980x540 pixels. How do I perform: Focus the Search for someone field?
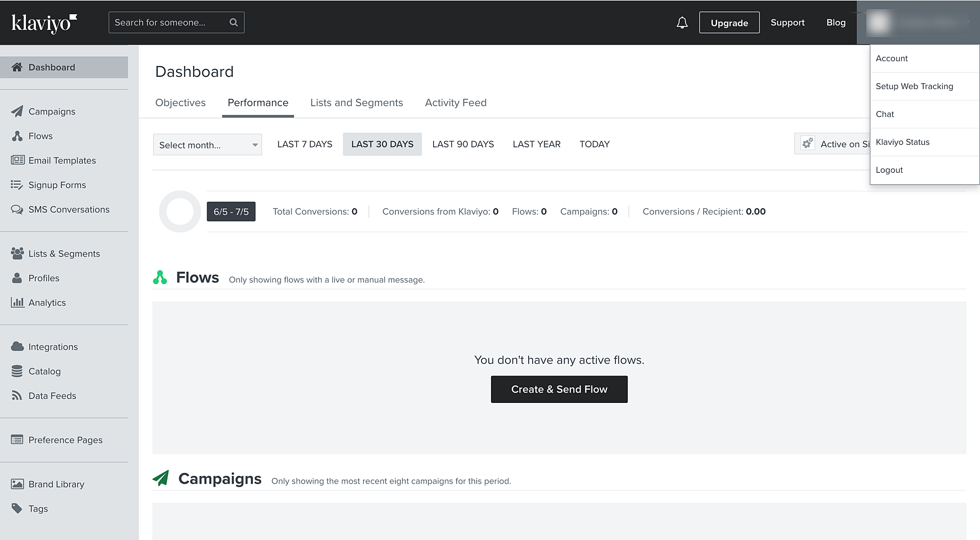[x=176, y=23]
